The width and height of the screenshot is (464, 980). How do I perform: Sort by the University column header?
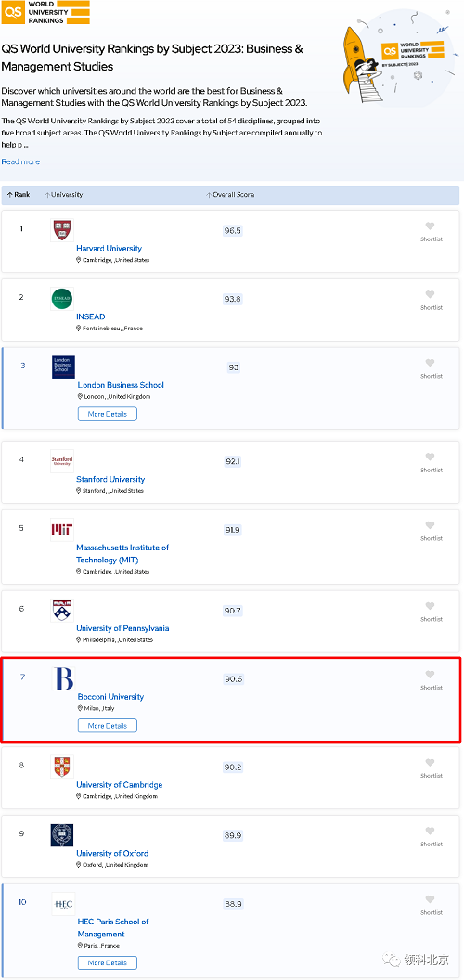64,195
